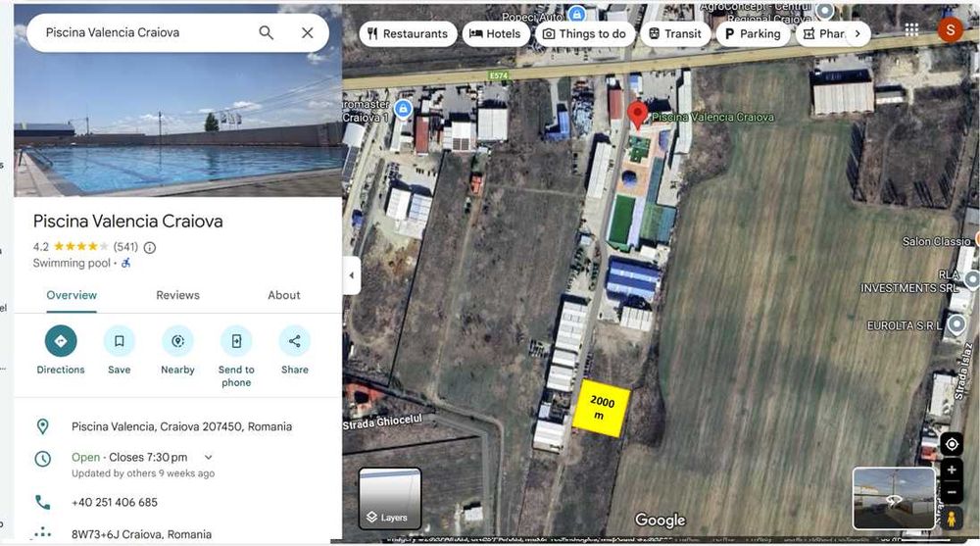Click the Euromaster Craiova 1 map marker
The width and height of the screenshot is (980, 546).
click(403, 110)
